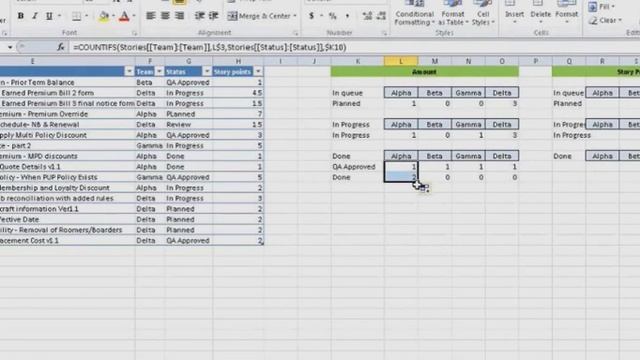Open Number dialog box launcher
Image resolution: width=640 pixels, height=360 pixels.
pyautogui.click(x=384, y=33)
